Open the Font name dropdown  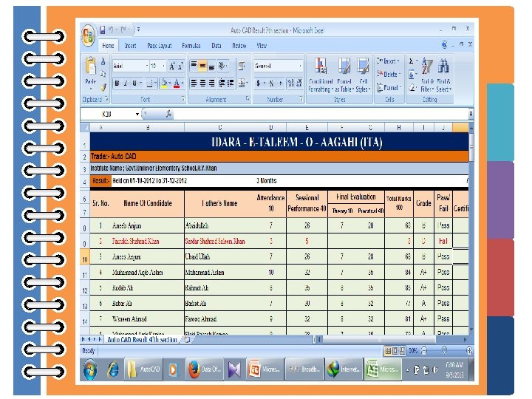pos(147,66)
